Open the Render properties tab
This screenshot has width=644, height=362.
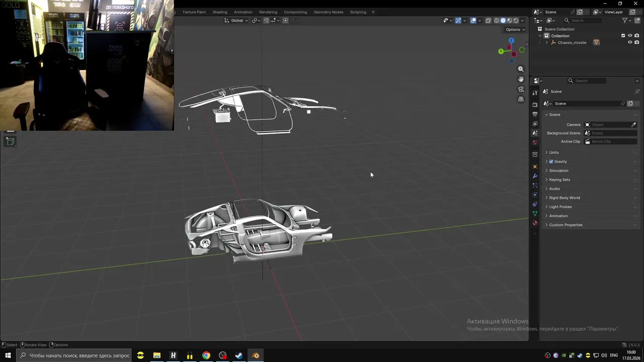535,105
